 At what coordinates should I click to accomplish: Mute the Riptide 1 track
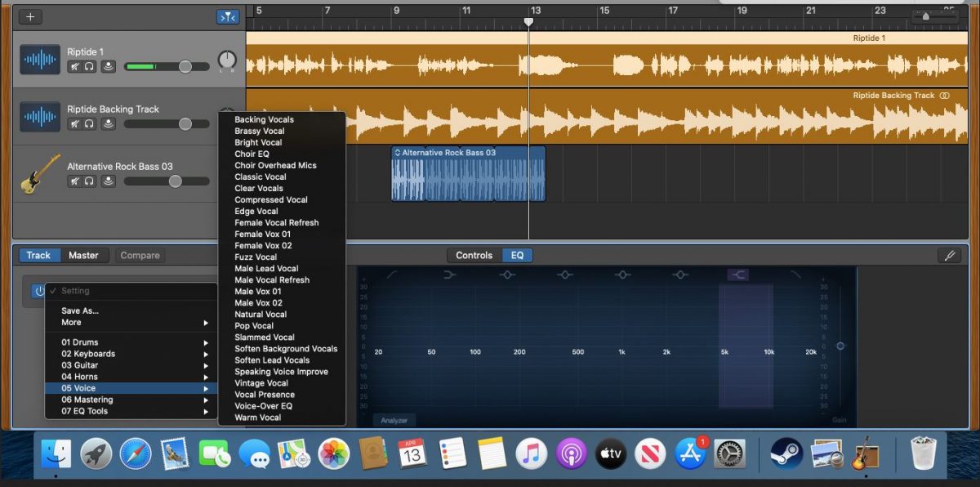pyautogui.click(x=74, y=67)
